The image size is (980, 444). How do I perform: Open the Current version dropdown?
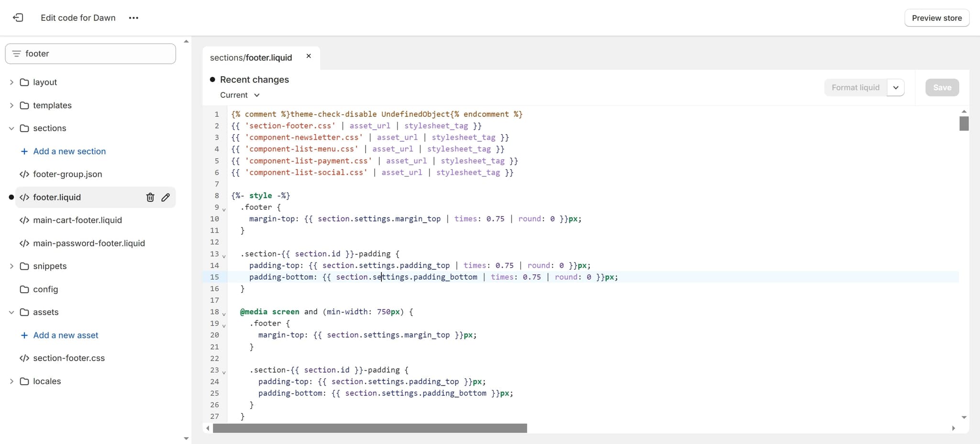[x=239, y=95]
